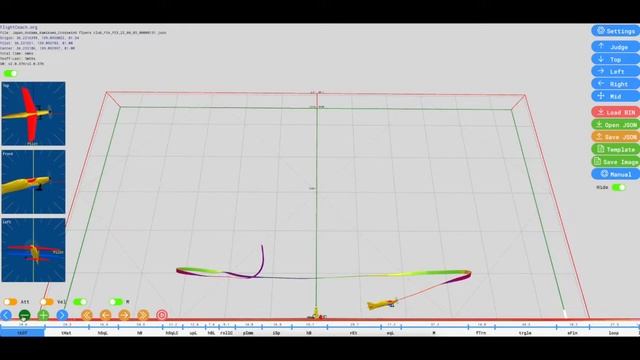Select the hBL maneuver segment
The height and width of the screenshot is (360, 640).
[211, 333]
